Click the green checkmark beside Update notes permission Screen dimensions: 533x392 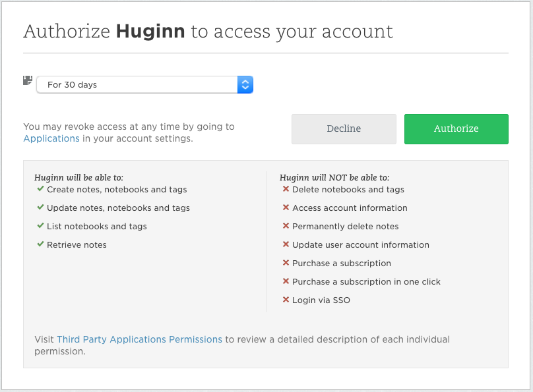(40, 208)
